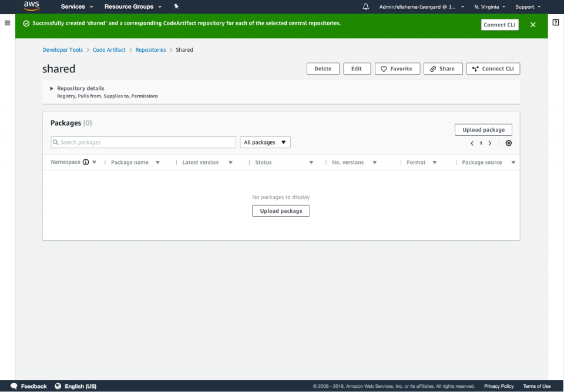Screen dimensions: 564x392
Task: Open the Resource Groups menu
Action: pyautogui.click(x=133, y=6)
